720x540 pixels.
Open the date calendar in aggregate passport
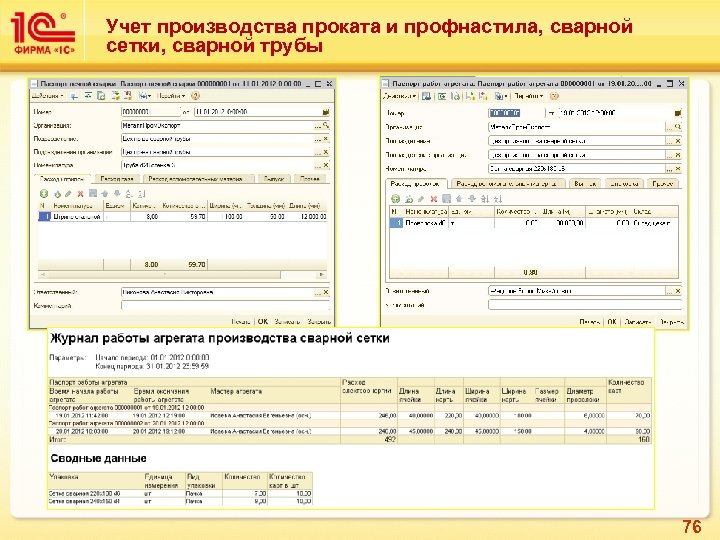point(678,112)
